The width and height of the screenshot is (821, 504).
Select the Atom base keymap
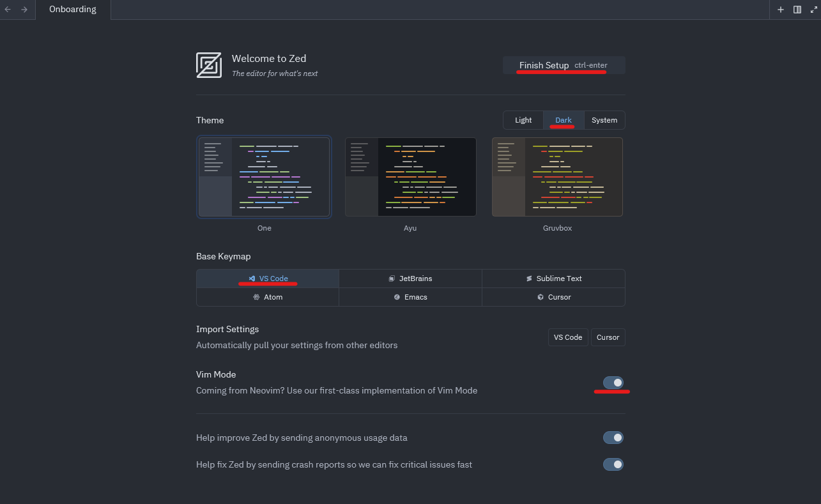[268, 296]
